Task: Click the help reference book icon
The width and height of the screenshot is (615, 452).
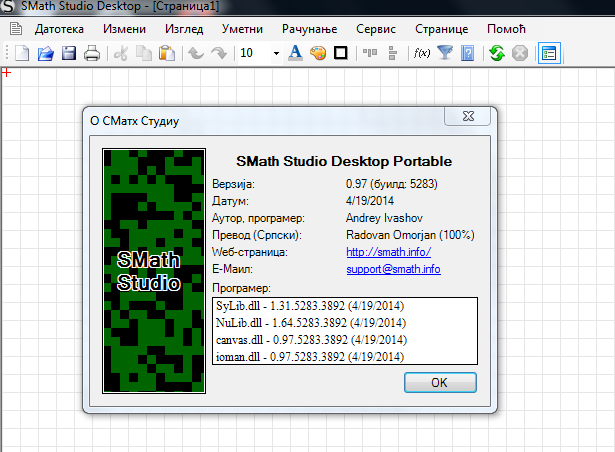Action: (467, 53)
